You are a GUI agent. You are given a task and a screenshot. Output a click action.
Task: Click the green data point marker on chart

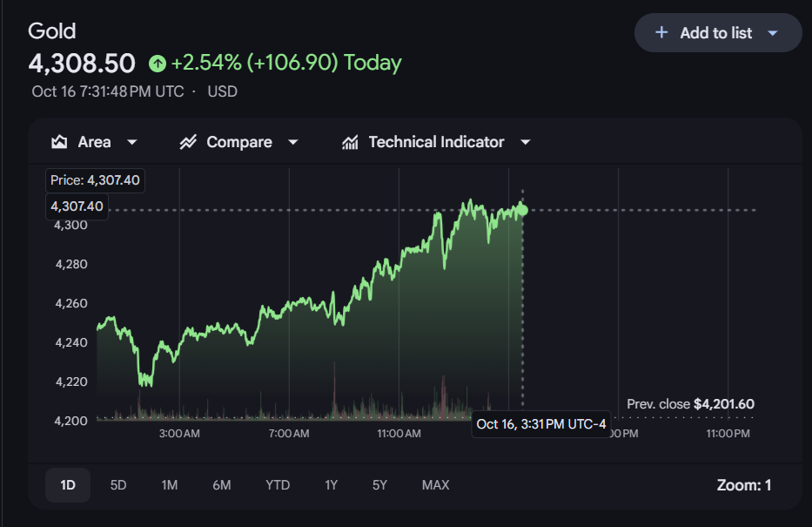tap(522, 209)
